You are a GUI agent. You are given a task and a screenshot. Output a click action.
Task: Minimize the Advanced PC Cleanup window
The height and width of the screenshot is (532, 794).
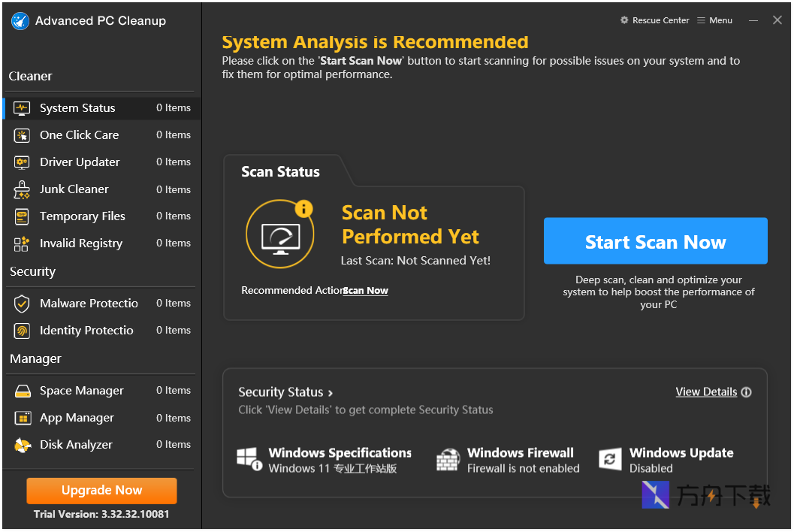tap(753, 21)
